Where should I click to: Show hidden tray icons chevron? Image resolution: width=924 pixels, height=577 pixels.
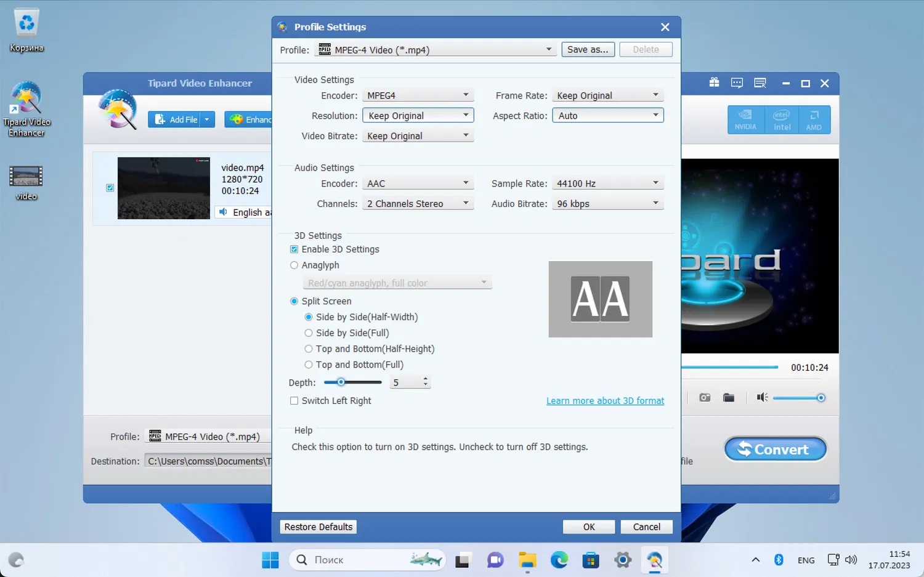pos(756,560)
